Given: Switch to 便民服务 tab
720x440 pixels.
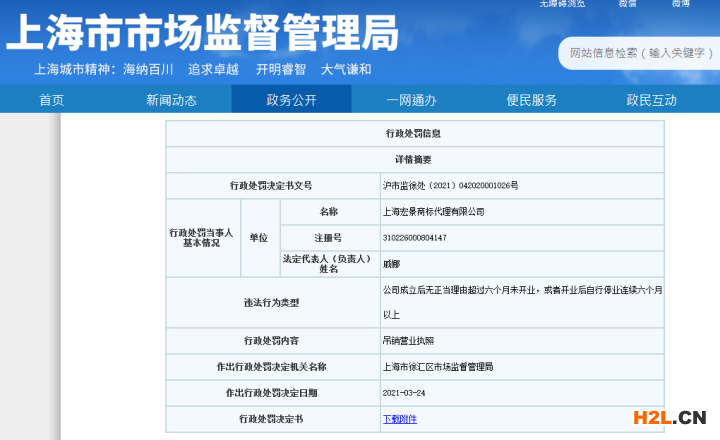Looking at the screenshot, I should 531,100.
